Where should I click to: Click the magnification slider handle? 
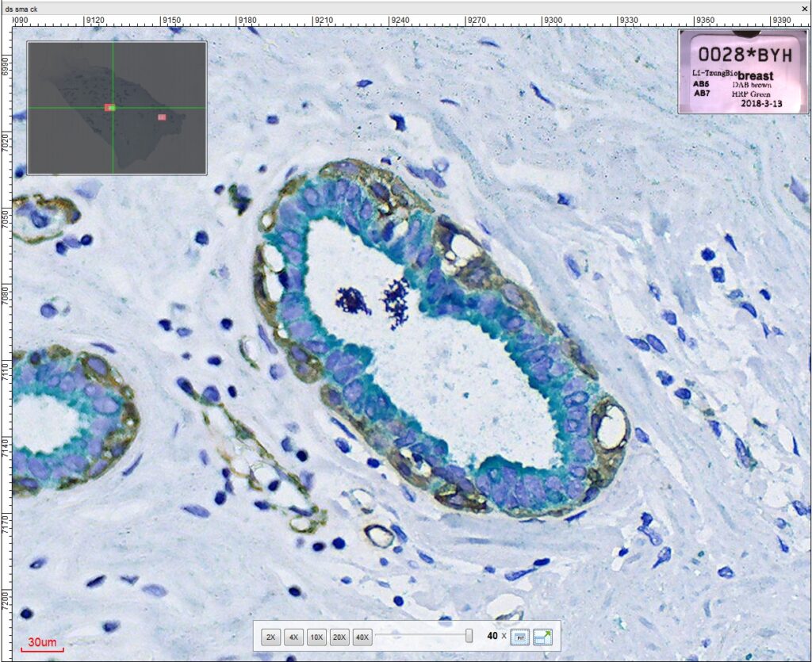click(469, 636)
